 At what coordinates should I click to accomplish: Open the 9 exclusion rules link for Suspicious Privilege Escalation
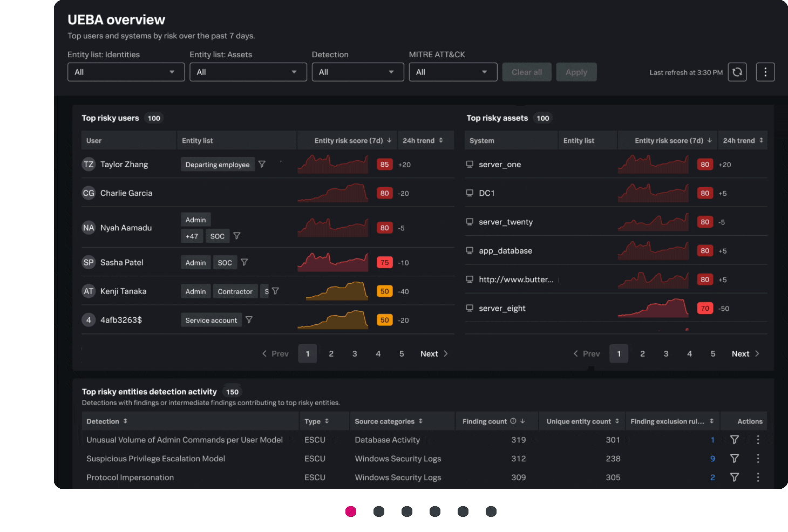coord(712,458)
